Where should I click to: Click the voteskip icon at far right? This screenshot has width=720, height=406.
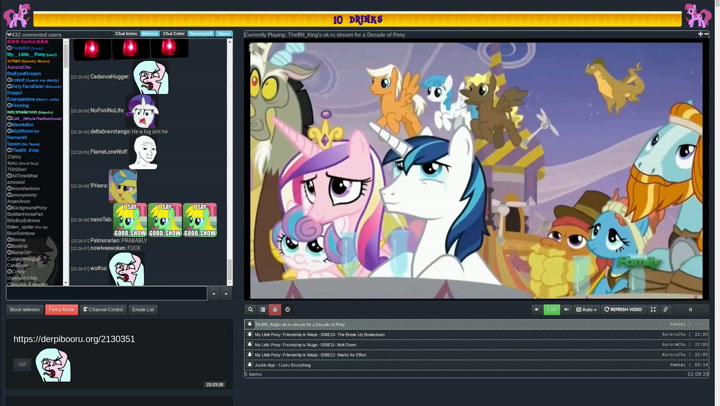[690, 310]
